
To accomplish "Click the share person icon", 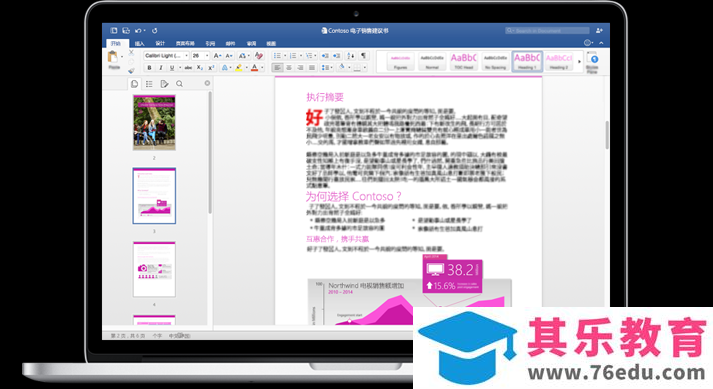I will 599,30.
